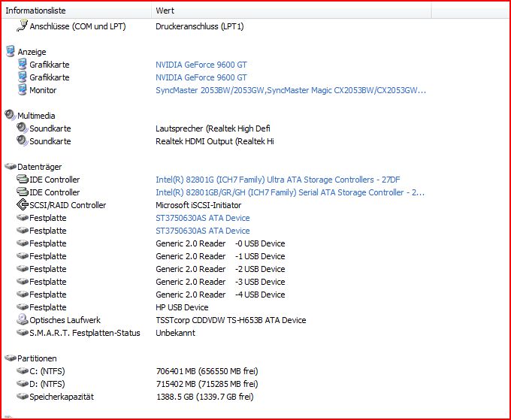Viewport: 511px width, 420px height.
Task: Select the Optisches Laufwerk label
Action: [65, 320]
